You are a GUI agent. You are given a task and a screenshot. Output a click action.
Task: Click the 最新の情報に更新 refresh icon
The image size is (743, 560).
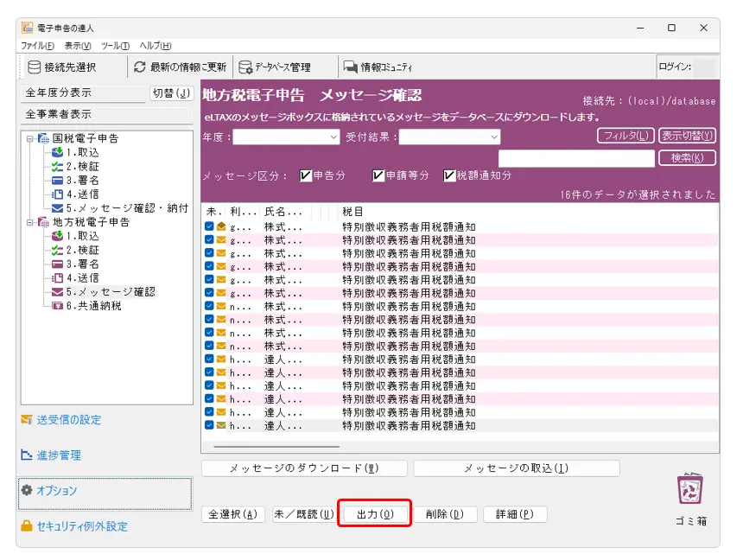point(139,67)
